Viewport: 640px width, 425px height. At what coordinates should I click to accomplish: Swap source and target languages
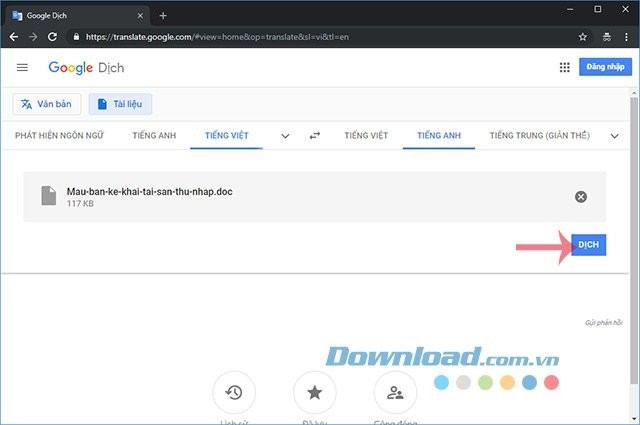315,136
